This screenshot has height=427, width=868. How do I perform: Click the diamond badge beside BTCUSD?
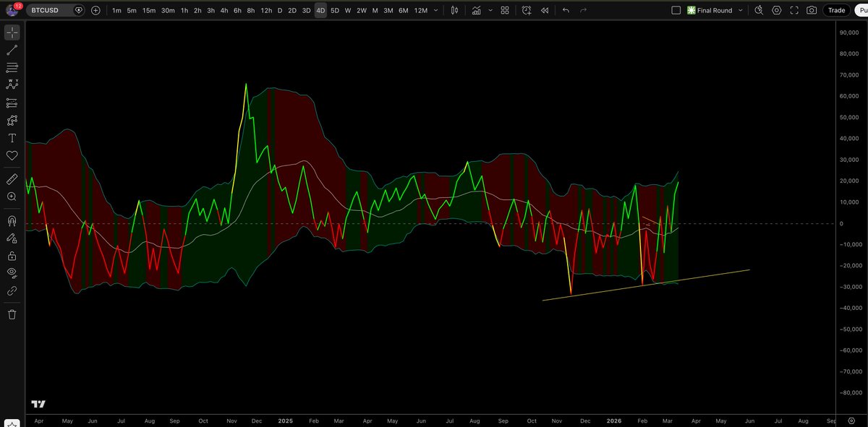click(78, 10)
